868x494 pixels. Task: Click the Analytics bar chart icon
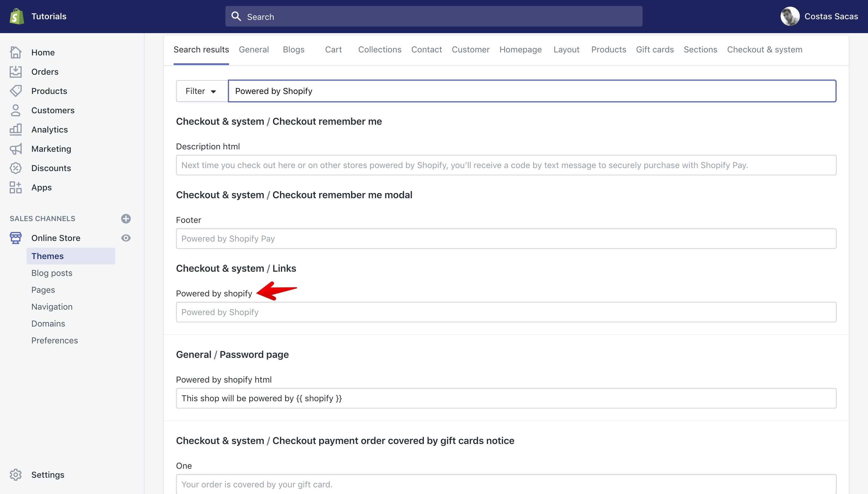16,130
